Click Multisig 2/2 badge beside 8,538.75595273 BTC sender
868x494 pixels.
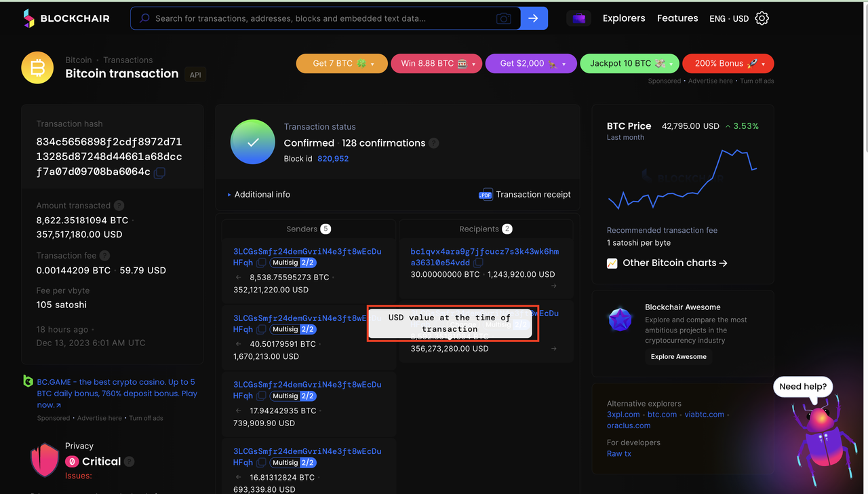coord(293,263)
